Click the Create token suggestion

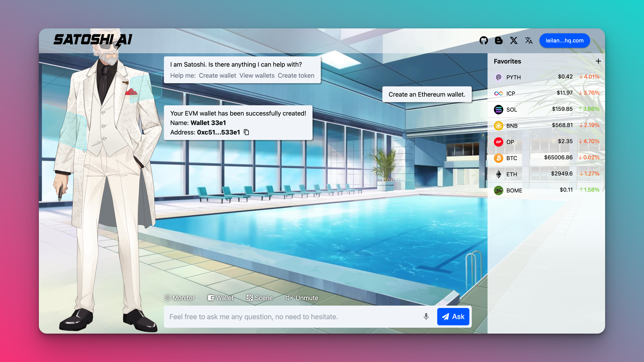point(296,76)
